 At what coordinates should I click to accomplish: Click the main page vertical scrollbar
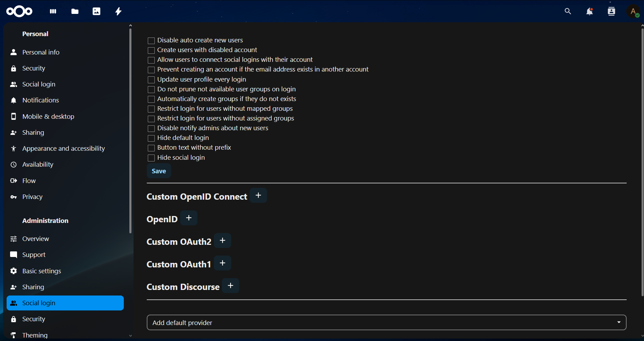(642, 162)
